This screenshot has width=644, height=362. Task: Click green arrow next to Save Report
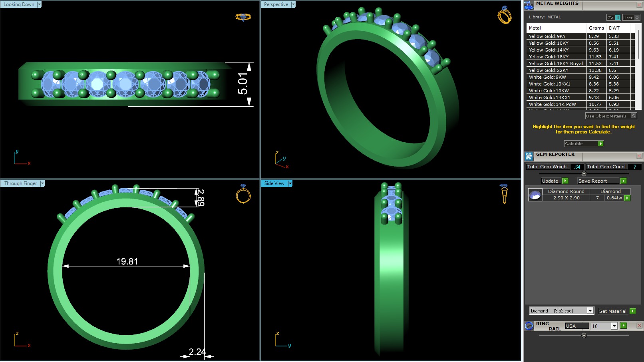(x=623, y=181)
